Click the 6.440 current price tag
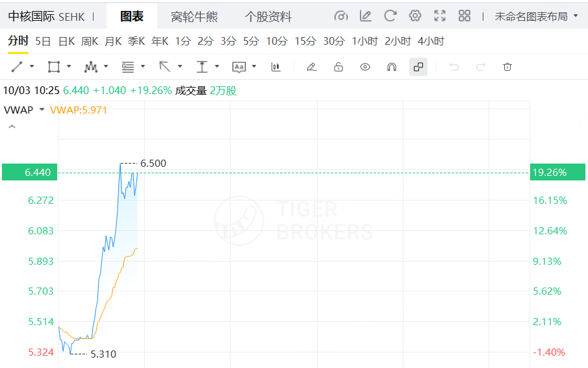 30,172
